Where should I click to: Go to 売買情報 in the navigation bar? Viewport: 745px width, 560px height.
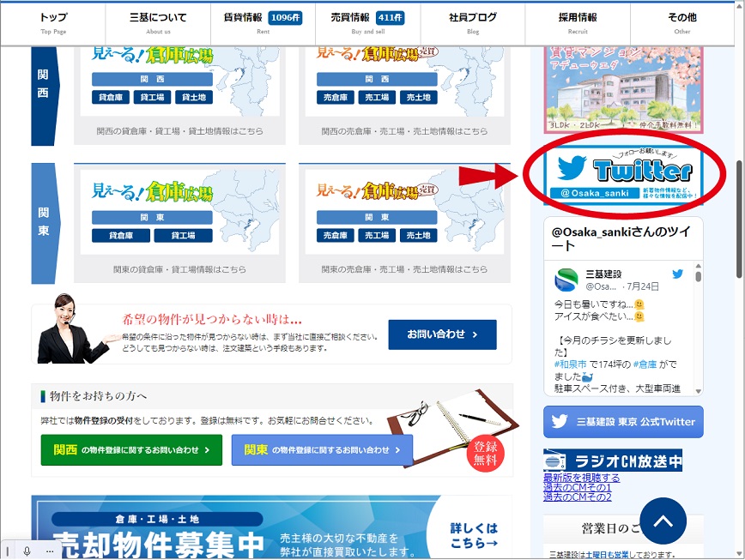367,22
